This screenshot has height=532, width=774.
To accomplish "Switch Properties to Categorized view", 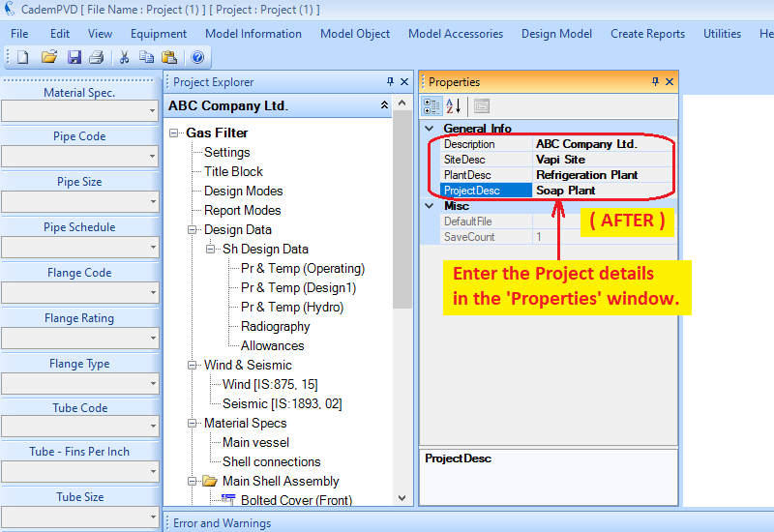I will [x=432, y=106].
